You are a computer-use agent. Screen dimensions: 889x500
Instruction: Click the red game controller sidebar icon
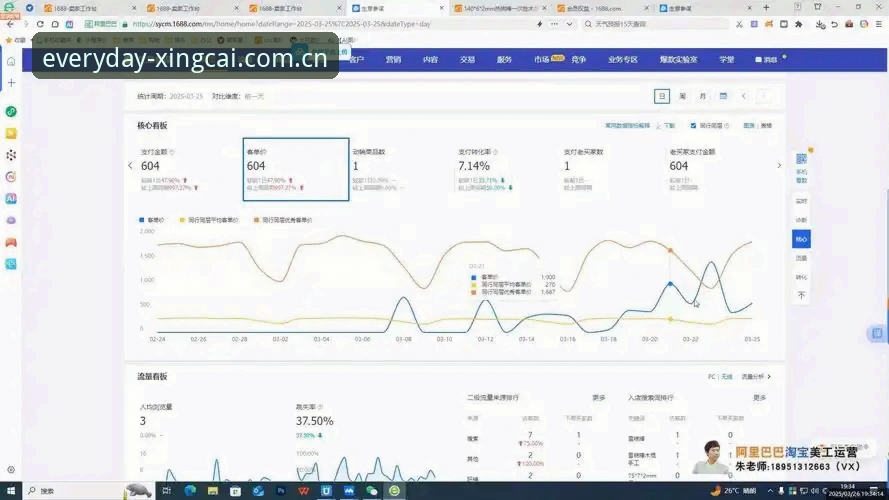(11, 243)
